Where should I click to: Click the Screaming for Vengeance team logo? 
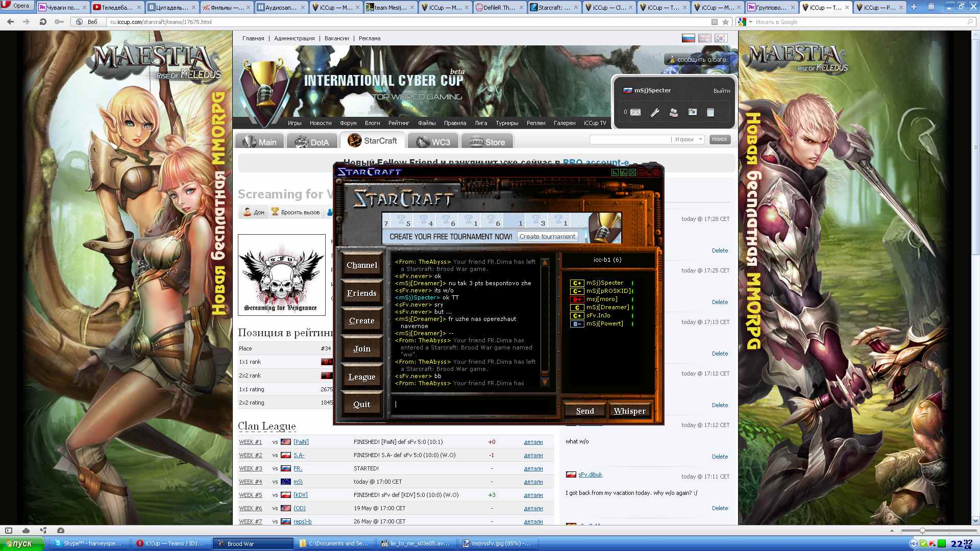pos(282,275)
